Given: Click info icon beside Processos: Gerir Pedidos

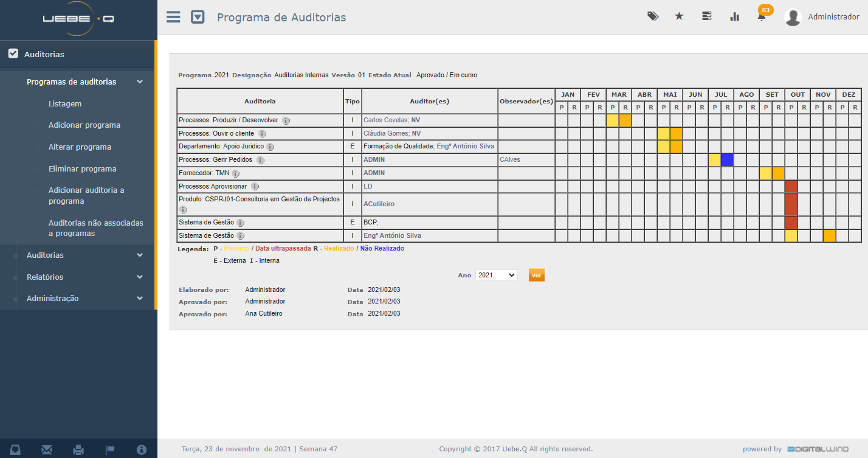Looking at the screenshot, I should (260, 160).
